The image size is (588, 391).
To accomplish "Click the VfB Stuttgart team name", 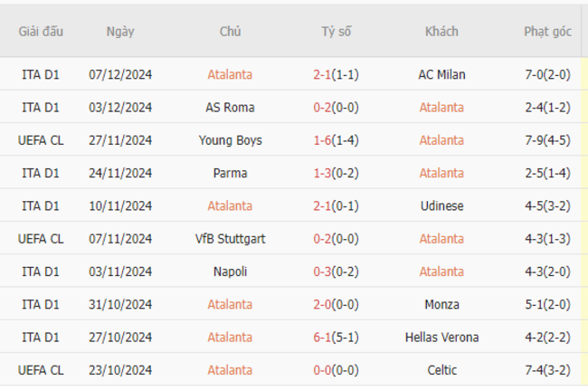I will [230, 239].
